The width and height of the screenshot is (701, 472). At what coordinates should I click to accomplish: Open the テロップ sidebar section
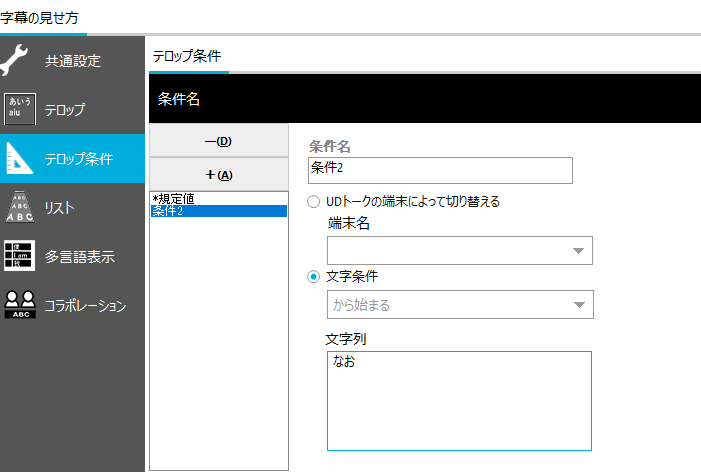[72, 110]
